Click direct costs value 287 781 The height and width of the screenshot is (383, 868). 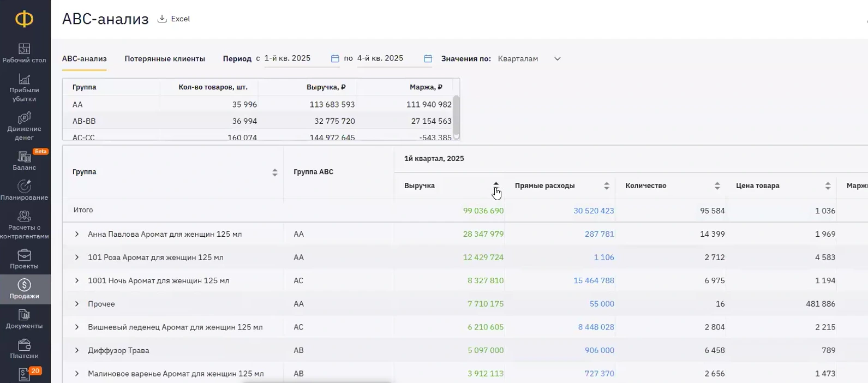click(x=600, y=234)
